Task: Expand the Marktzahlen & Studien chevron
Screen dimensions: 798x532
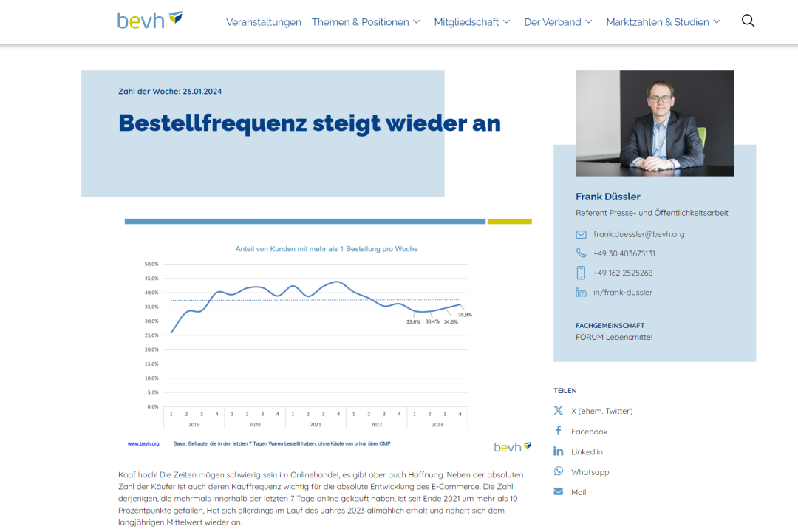Action: pos(717,22)
